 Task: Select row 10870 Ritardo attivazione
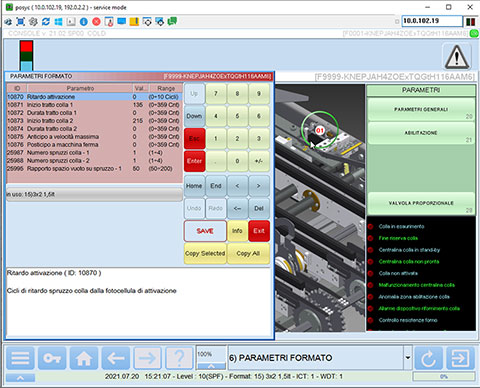tap(94, 97)
